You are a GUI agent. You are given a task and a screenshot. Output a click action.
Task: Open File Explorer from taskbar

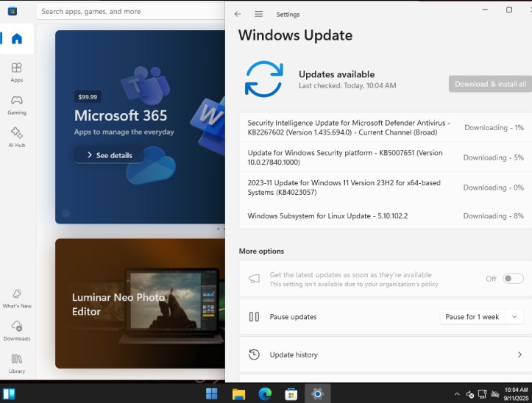pyautogui.click(x=238, y=394)
